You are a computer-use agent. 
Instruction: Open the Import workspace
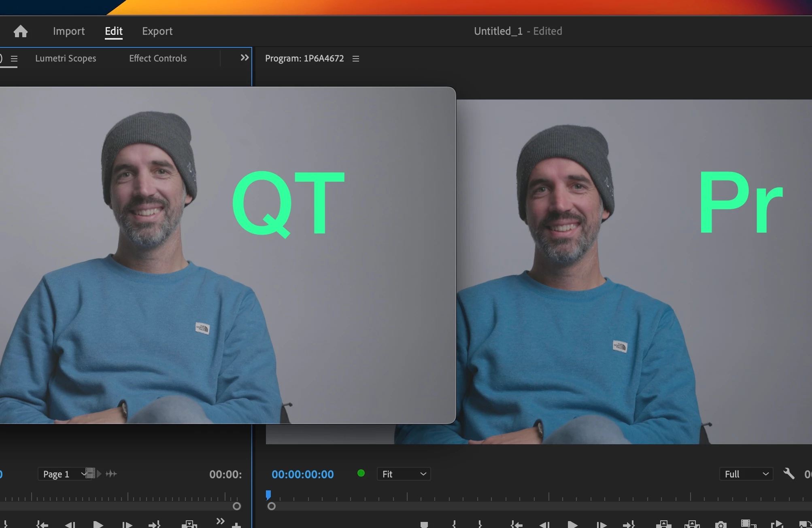tap(69, 31)
